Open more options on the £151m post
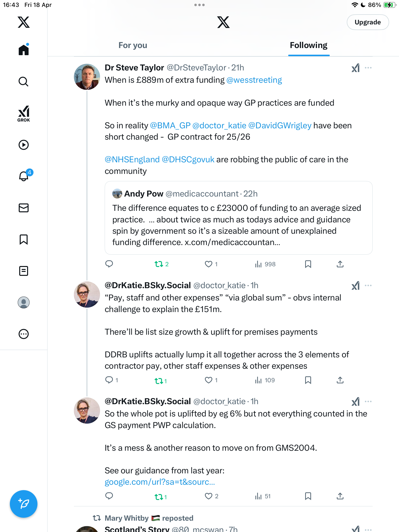Image resolution: width=399 pixels, height=532 pixels. coord(368,285)
